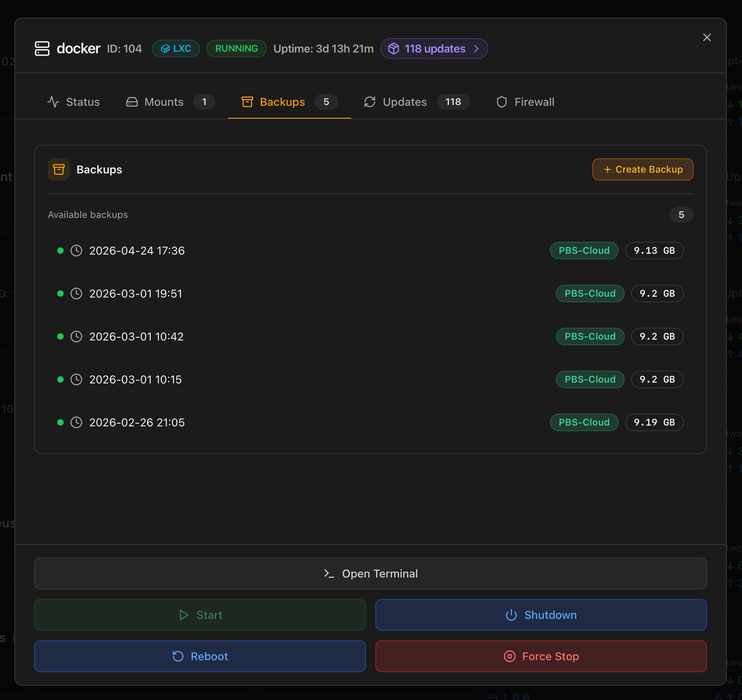Click the chevron arrow in updates pill
742x700 pixels.
[476, 49]
